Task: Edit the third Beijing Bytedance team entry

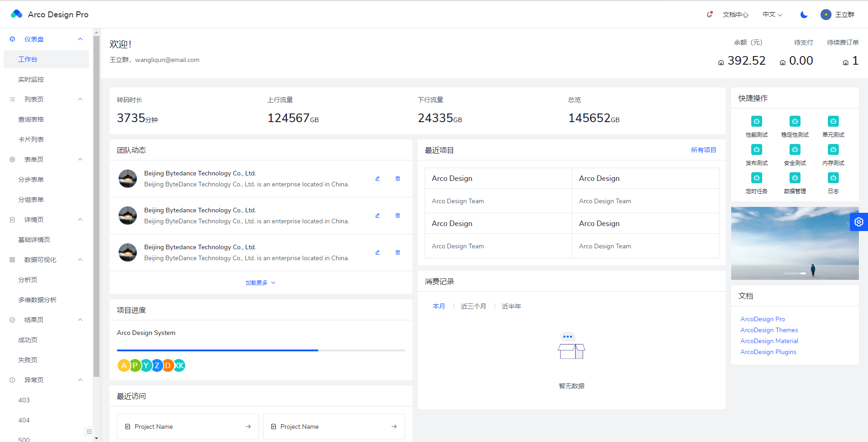Action: [x=378, y=252]
